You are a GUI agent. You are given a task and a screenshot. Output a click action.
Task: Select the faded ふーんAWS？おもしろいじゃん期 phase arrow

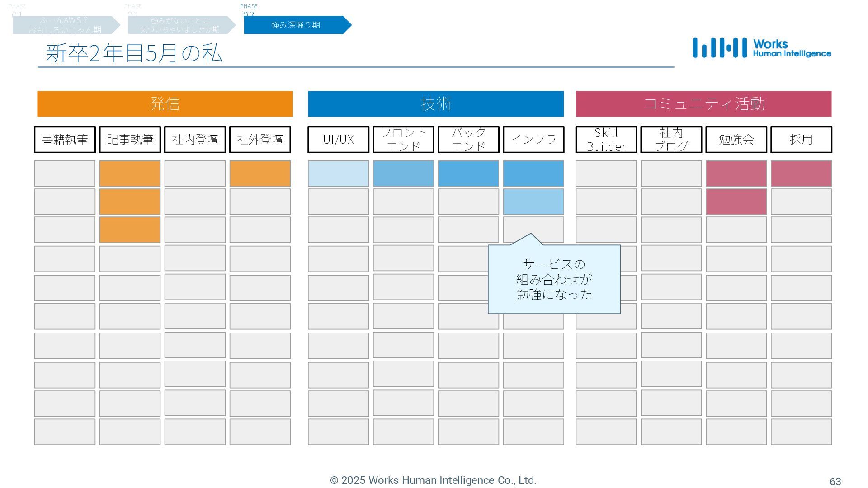pyautogui.click(x=66, y=25)
